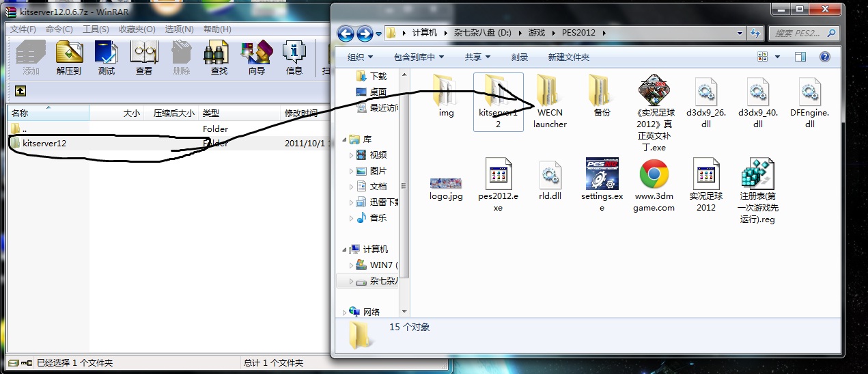Select the settings.exe file icon

point(602,174)
